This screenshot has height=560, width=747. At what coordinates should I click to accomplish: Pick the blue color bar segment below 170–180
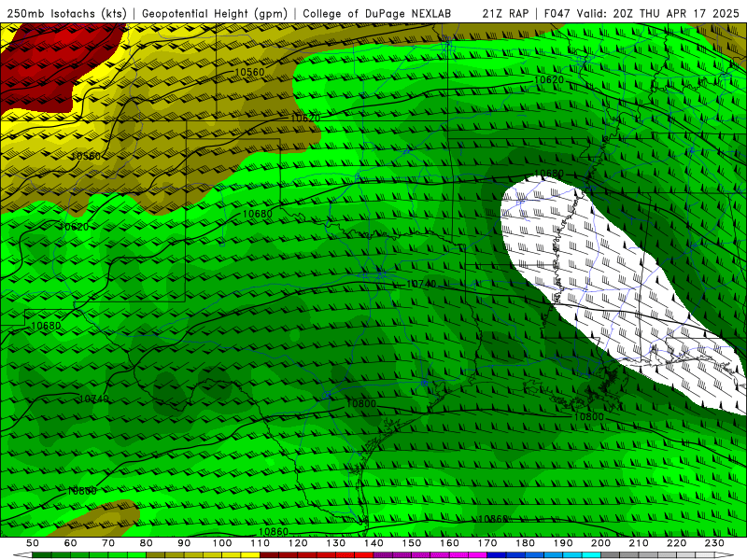click(x=506, y=555)
